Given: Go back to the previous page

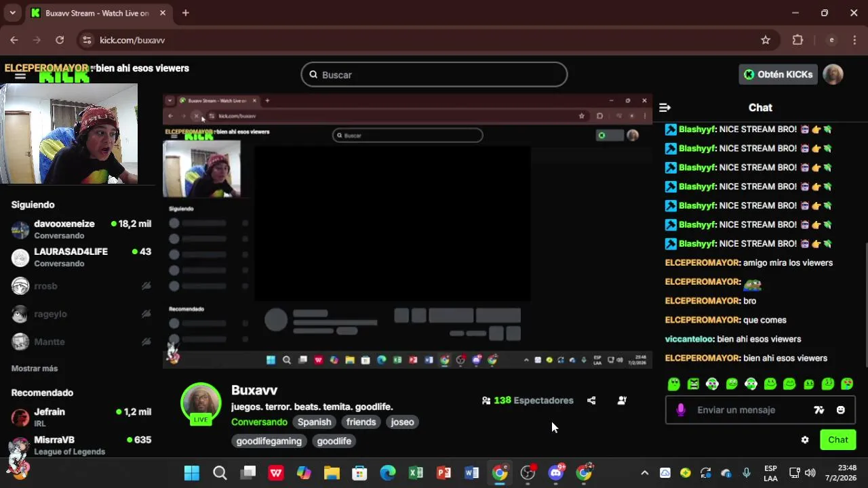Looking at the screenshot, I should tap(14, 40).
